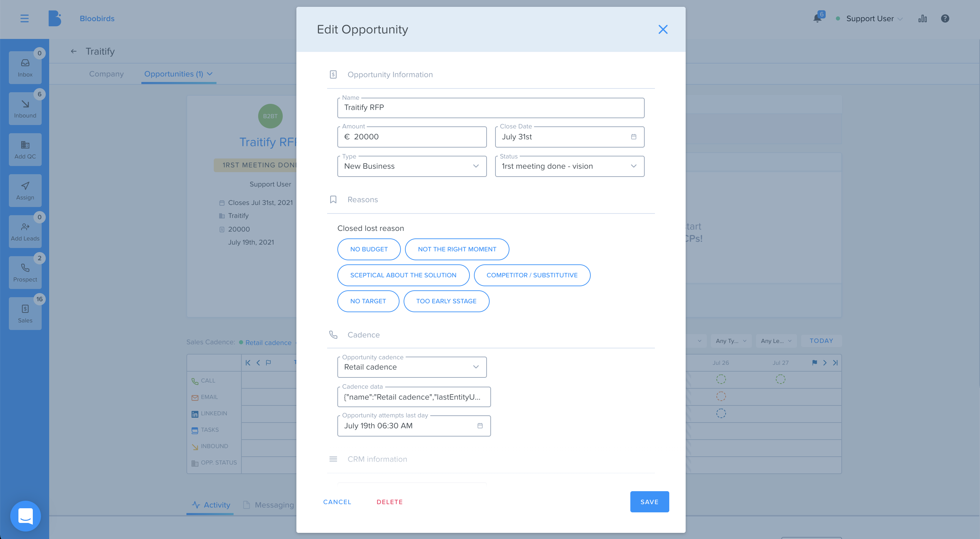Click the CANCEL button

pos(337,502)
